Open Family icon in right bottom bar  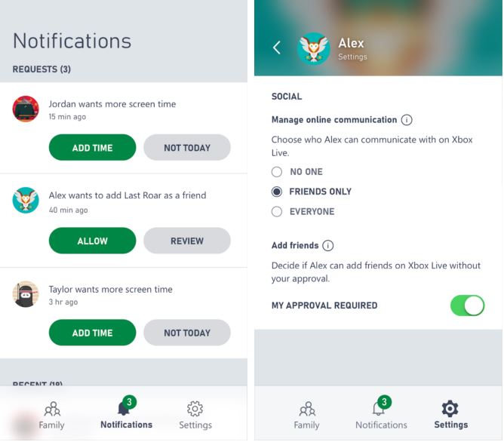[307, 415]
